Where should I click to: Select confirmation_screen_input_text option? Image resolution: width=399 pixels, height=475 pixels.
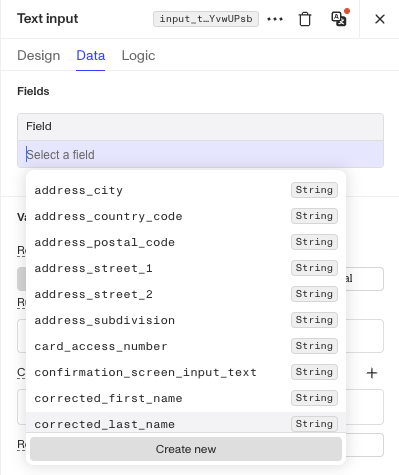click(x=186, y=372)
